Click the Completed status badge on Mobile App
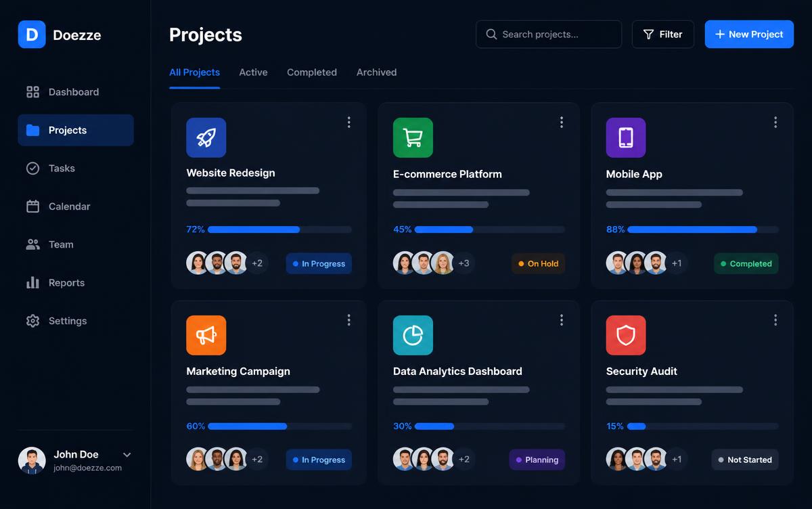This screenshot has height=509, width=812. [746, 264]
